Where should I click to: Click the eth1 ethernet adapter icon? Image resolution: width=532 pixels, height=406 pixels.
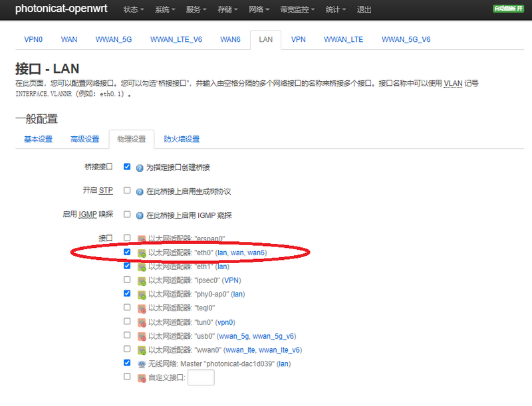point(142,266)
